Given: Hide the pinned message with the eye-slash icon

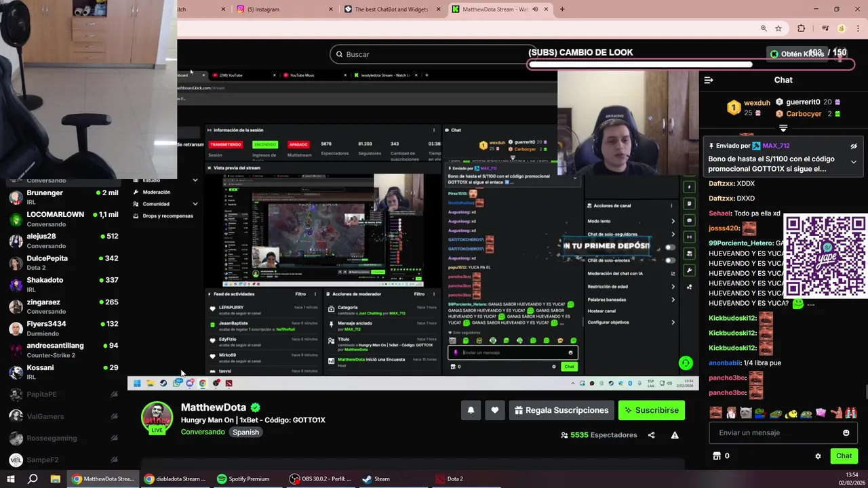Looking at the screenshot, I should pos(854,146).
